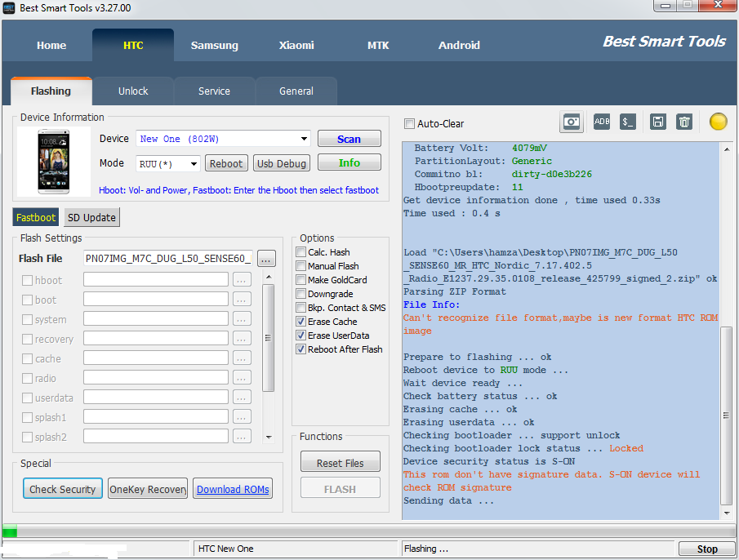Open the Unlock sub-tab
Screen dimensions: 739x560
pos(133,91)
